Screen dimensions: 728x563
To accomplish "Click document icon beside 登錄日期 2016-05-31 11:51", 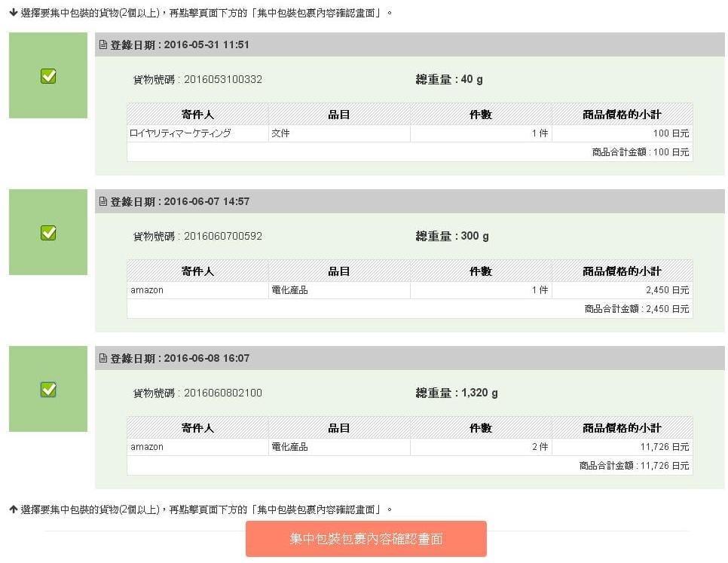I will pyautogui.click(x=103, y=45).
